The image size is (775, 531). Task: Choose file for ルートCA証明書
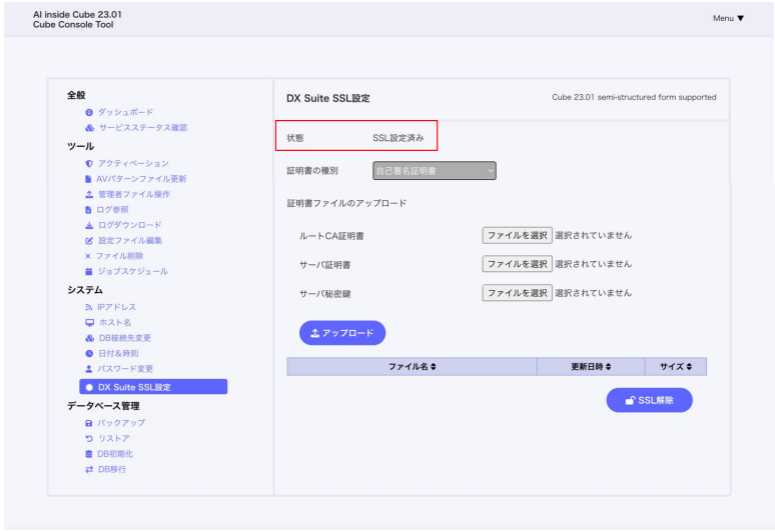[x=517, y=236]
